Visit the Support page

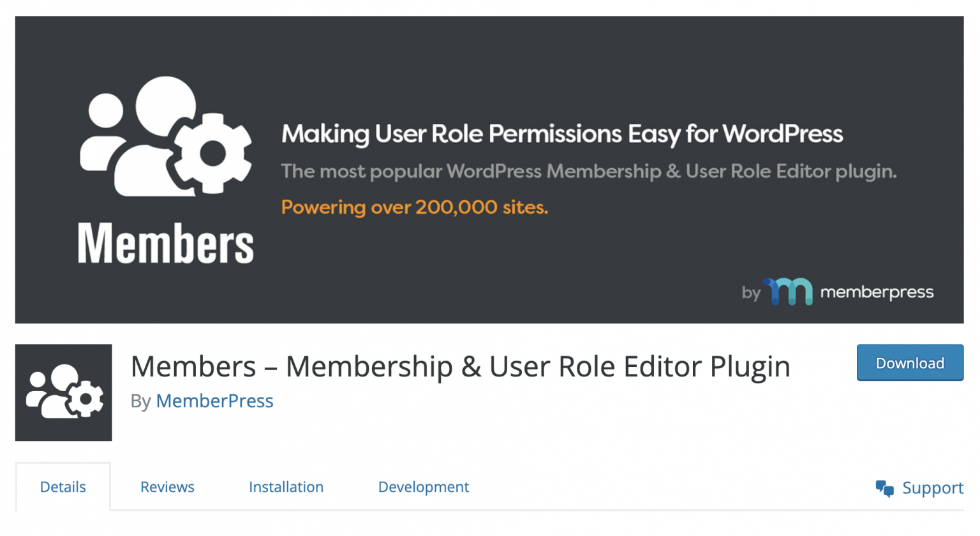tap(933, 488)
